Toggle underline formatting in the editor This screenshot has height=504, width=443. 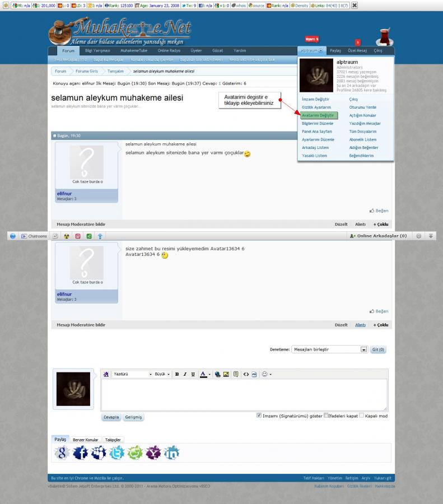193,374
